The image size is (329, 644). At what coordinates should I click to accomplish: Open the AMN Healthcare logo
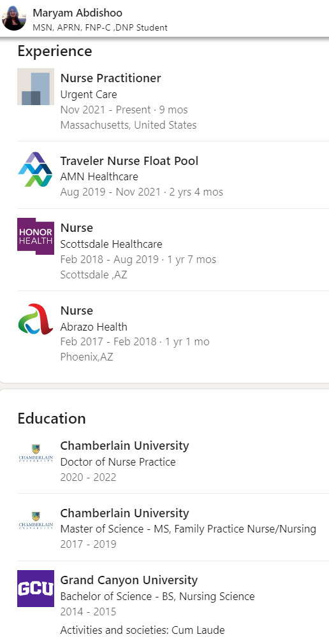click(x=36, y=169)
